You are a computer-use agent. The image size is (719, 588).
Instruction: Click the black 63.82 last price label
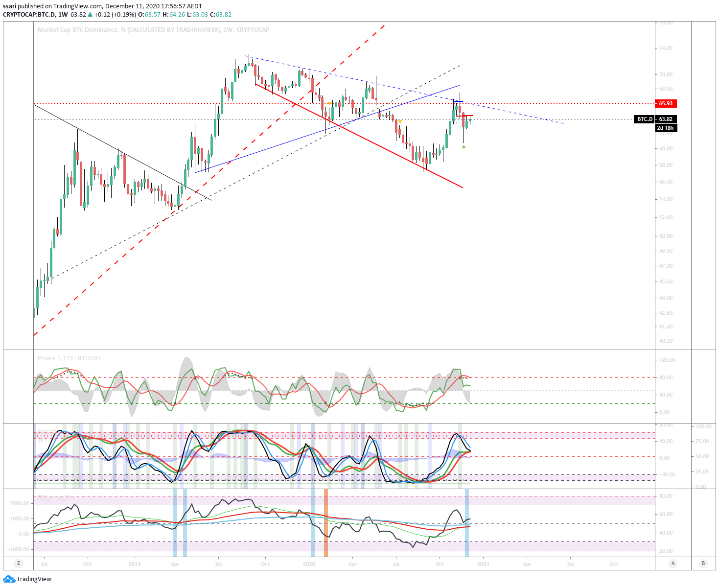[666, 119]
